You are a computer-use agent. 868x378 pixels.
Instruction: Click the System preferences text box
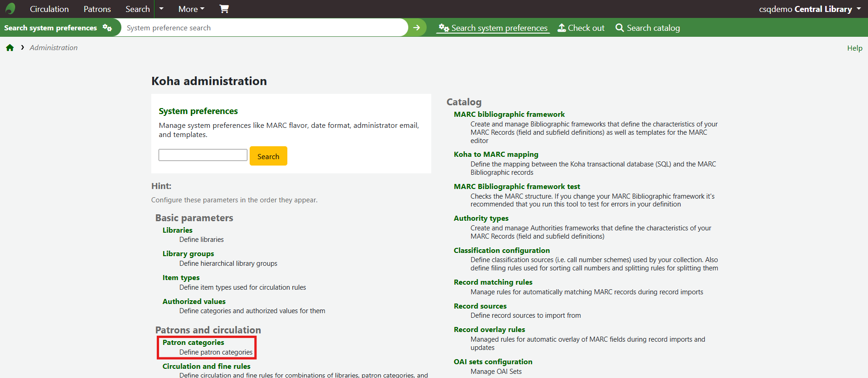click(x=203, y=155)
